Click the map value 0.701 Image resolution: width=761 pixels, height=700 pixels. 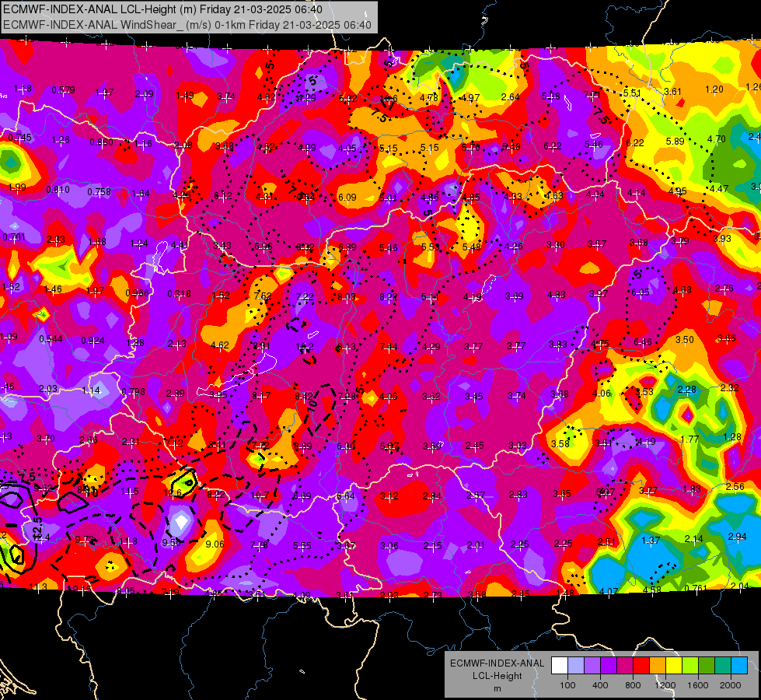[14, 237]
